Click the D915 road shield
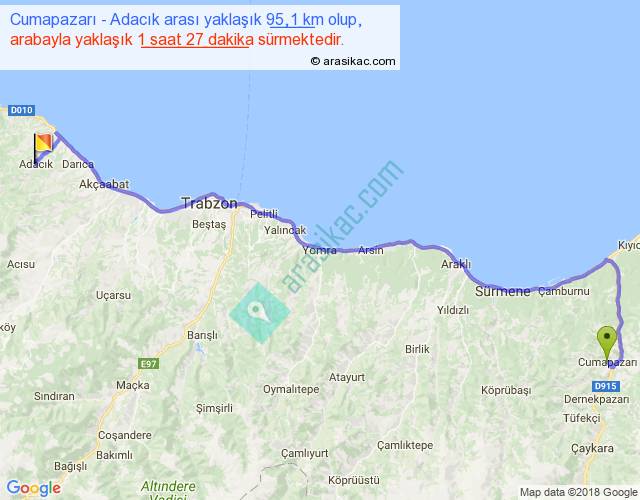Viewport: 640px width, 500px height. tap(604, 385)
